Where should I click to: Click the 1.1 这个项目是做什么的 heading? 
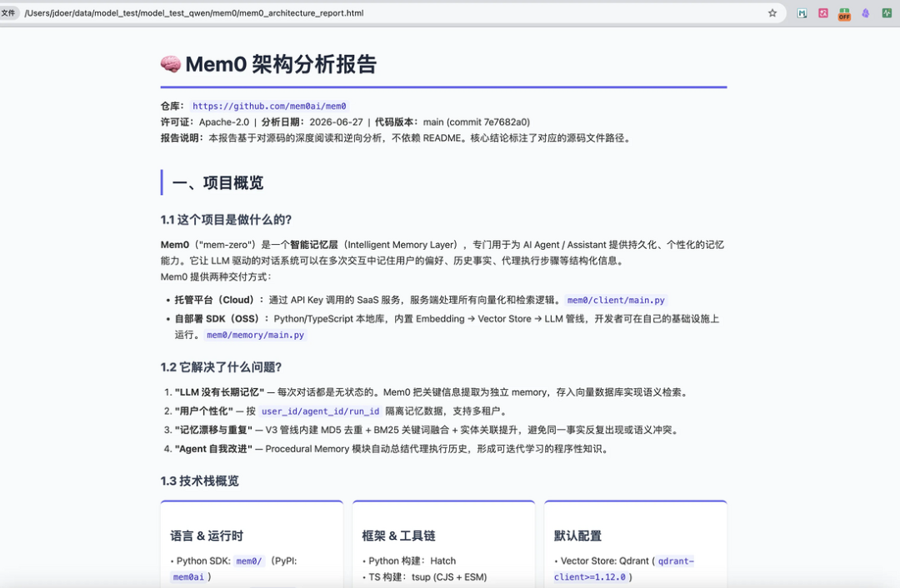point(226,220)
